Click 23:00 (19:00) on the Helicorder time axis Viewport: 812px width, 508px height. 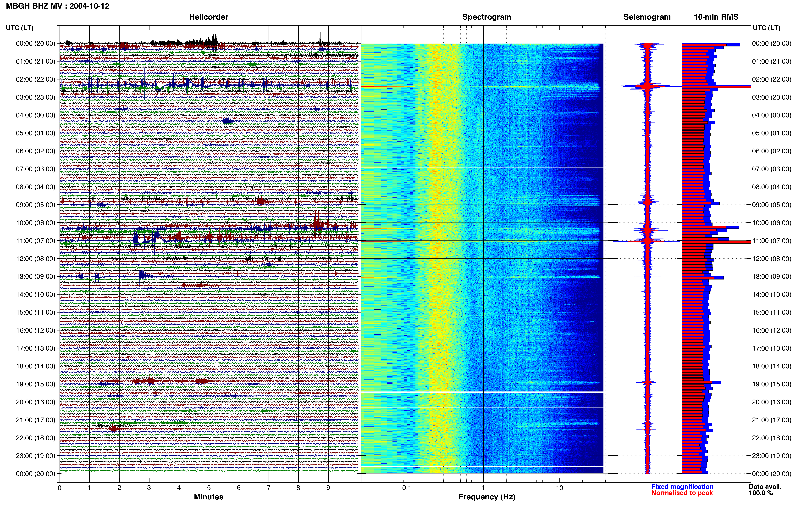click(x=36, y=456)
